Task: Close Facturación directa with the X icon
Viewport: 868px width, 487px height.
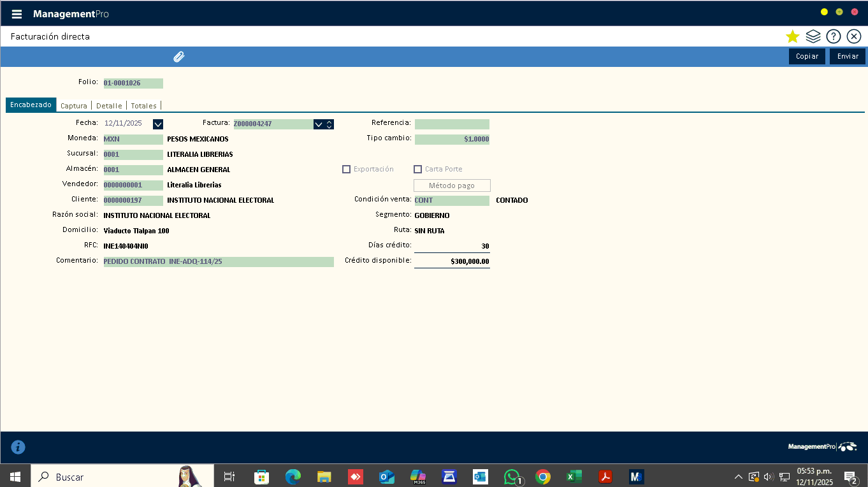Action: [x=854, y=36]
